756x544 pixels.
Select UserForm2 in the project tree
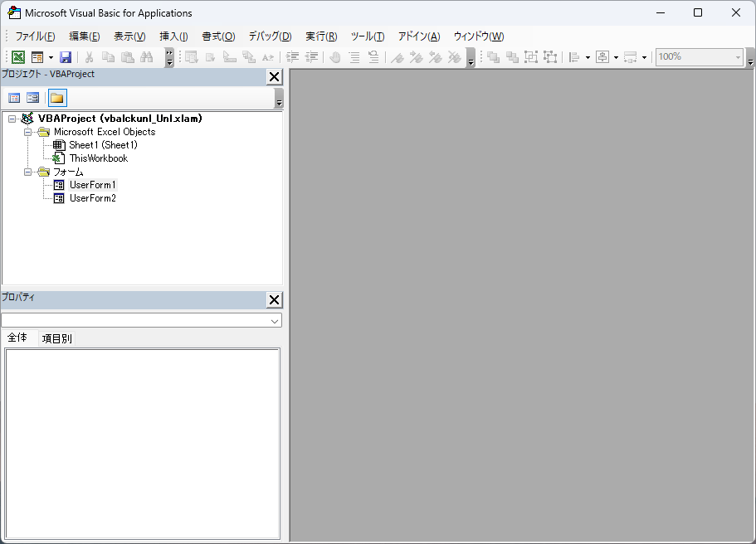[92, 198]
